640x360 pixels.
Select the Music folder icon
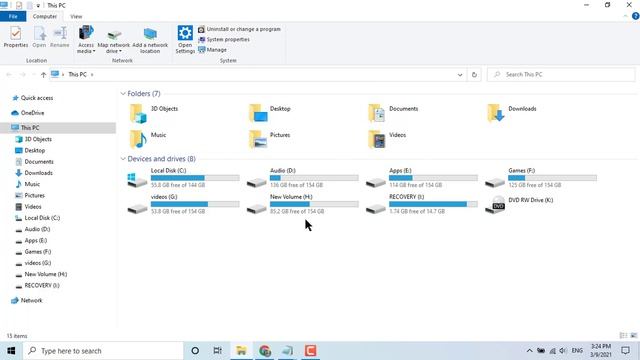point(138,140)
